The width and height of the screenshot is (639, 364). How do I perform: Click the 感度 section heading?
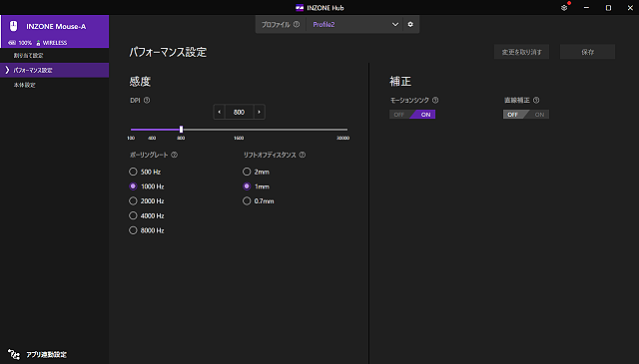pyautogui.click(x=140, y=82)
